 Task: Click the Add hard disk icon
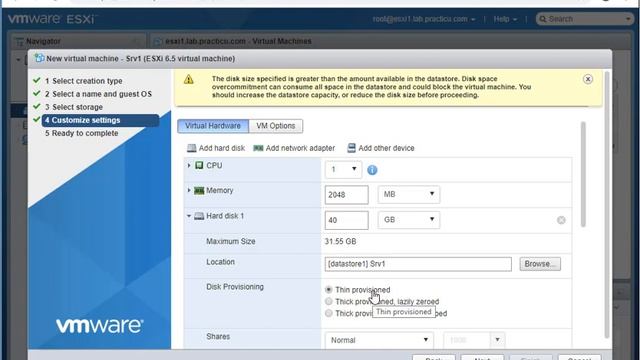[191, 148]
